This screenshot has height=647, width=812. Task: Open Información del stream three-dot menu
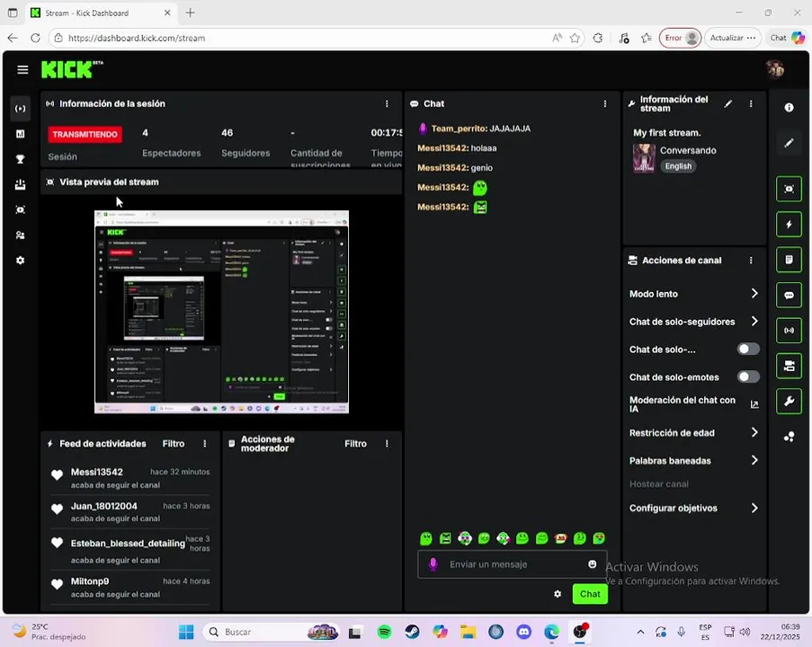point(751,103)
